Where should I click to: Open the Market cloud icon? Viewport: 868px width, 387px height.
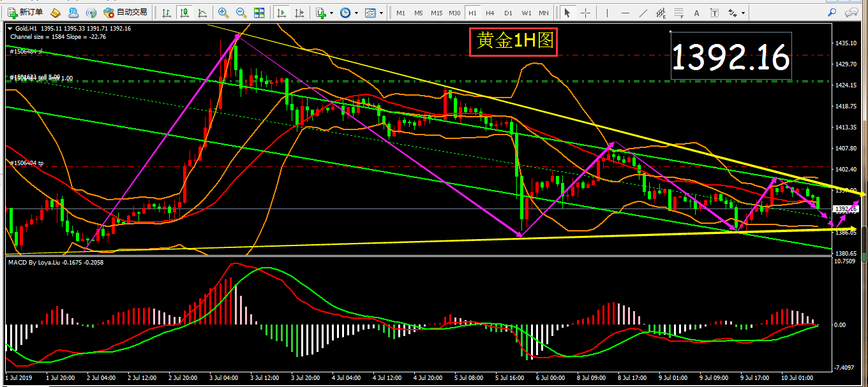point(73,12)
